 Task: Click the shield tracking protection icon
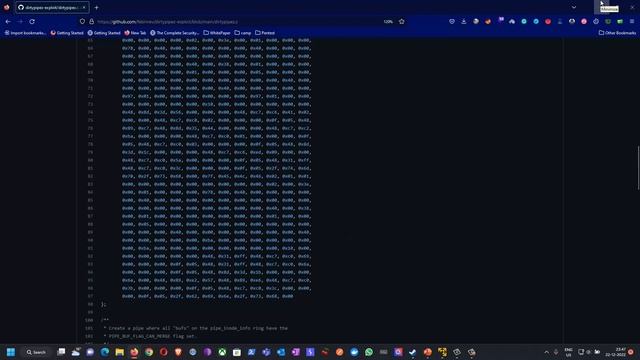tap(82, 21)
